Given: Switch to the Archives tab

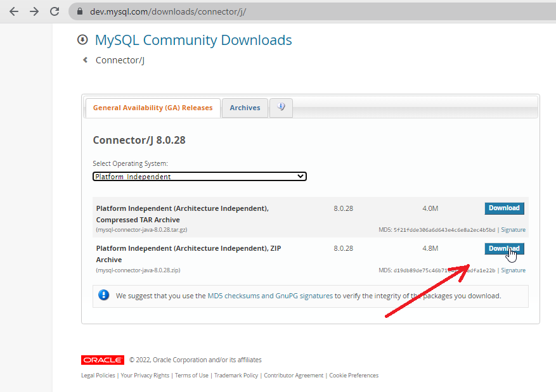Looking at the screenshot, I should pos(245,108).
